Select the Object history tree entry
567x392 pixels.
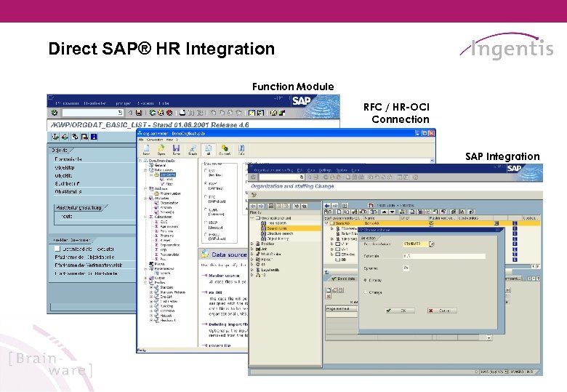[x=278, y=239]
